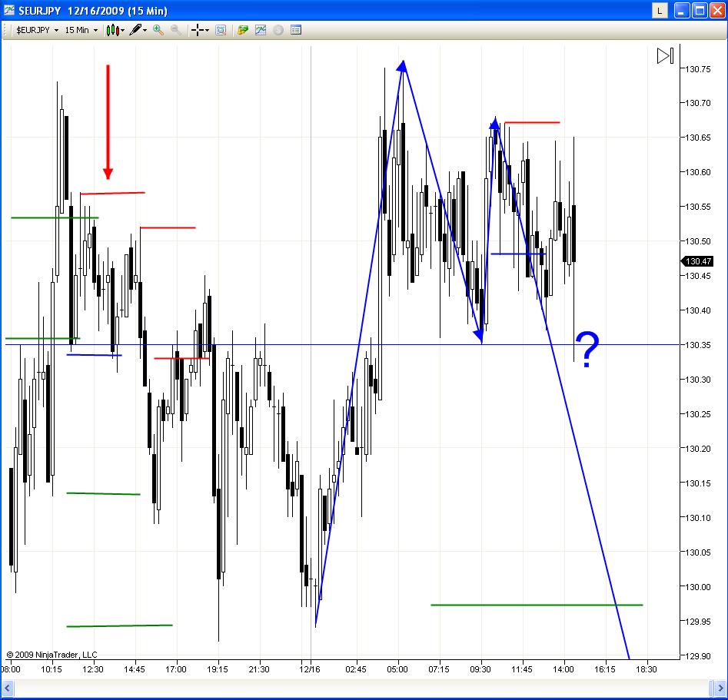This screenshot has height=700, width=728.
Task: Expand the drawing tools dropdown arrow
Action: 145,31
